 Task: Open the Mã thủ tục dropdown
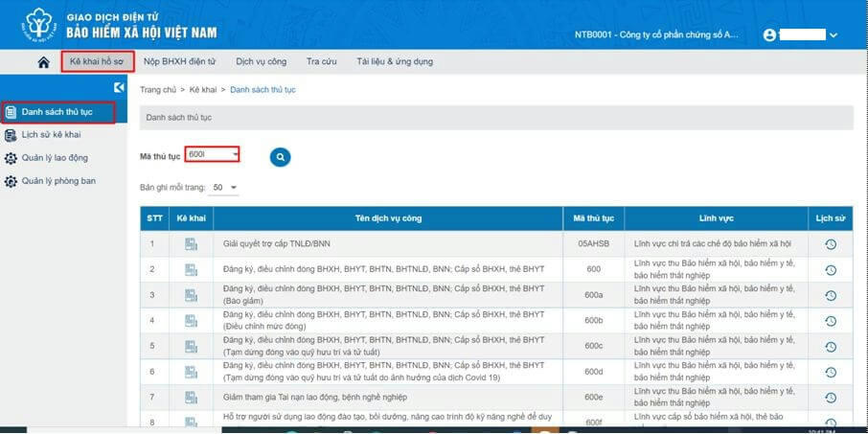tap(235, 154)
